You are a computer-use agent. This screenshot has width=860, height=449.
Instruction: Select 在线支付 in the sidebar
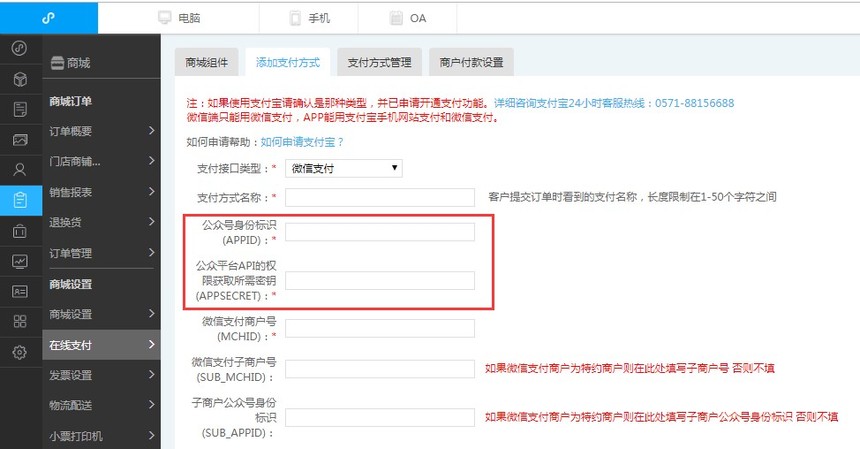tap(101, 345)
